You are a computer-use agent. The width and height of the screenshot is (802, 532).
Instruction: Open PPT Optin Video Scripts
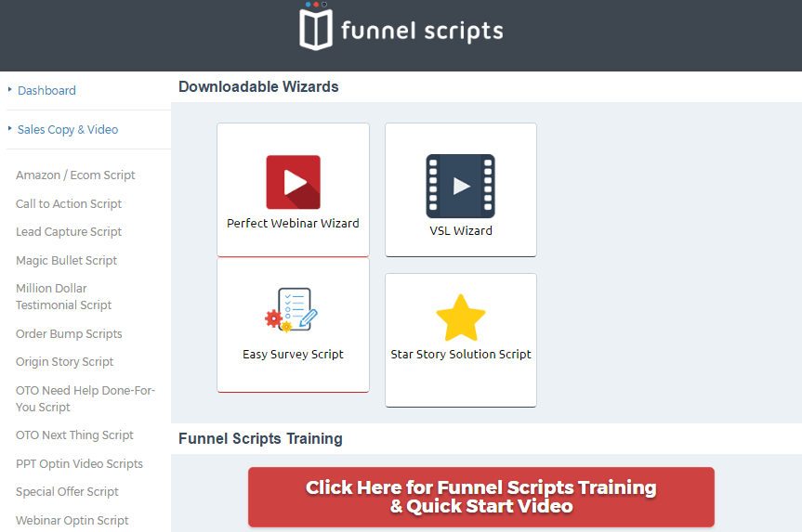79,464
